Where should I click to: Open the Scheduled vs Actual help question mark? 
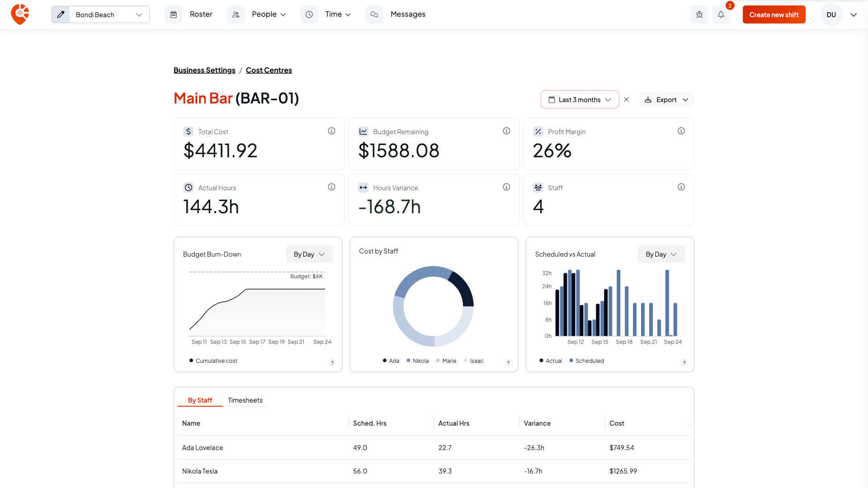click(x=684, y=362)
